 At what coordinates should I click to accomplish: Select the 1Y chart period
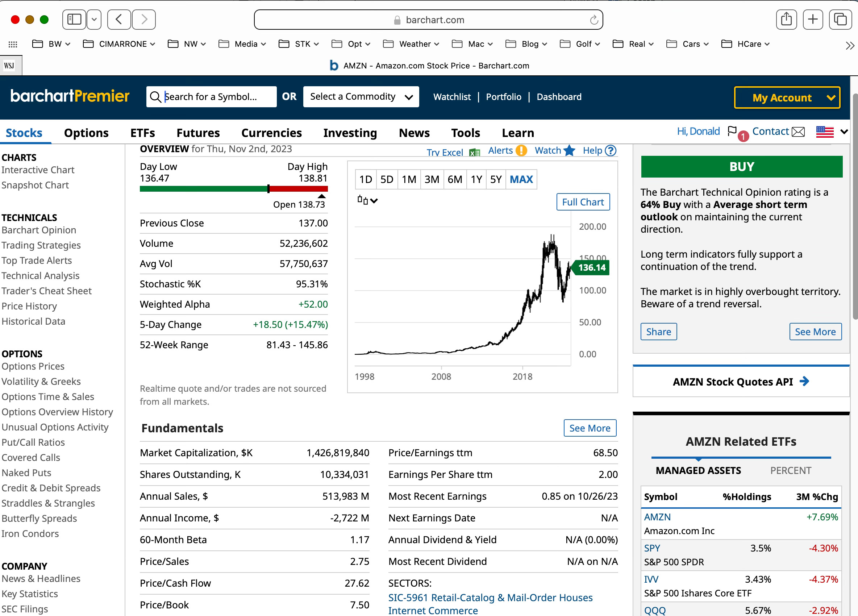(x=476, y=179)
